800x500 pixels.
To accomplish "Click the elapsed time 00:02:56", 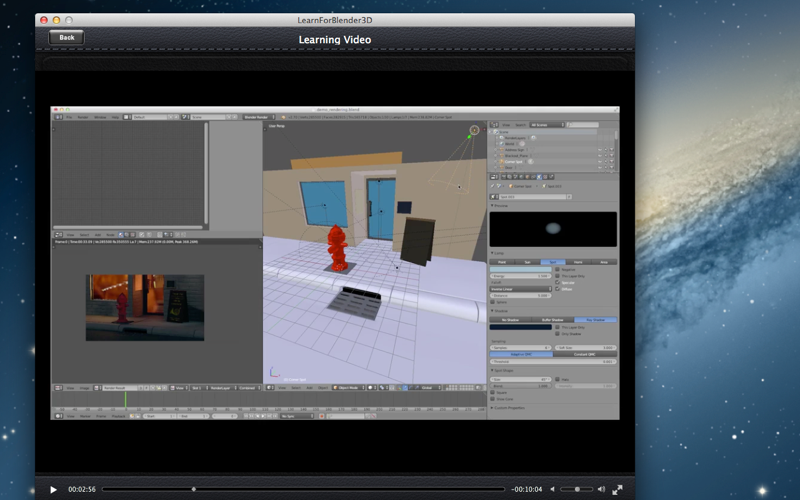I will coord(82,489).
